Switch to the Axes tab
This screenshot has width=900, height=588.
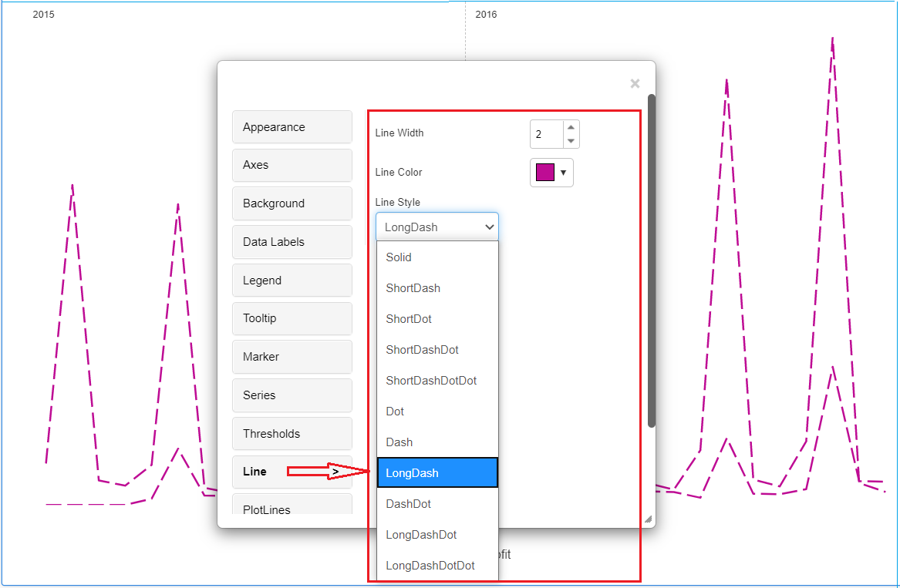tap(292, 165)
